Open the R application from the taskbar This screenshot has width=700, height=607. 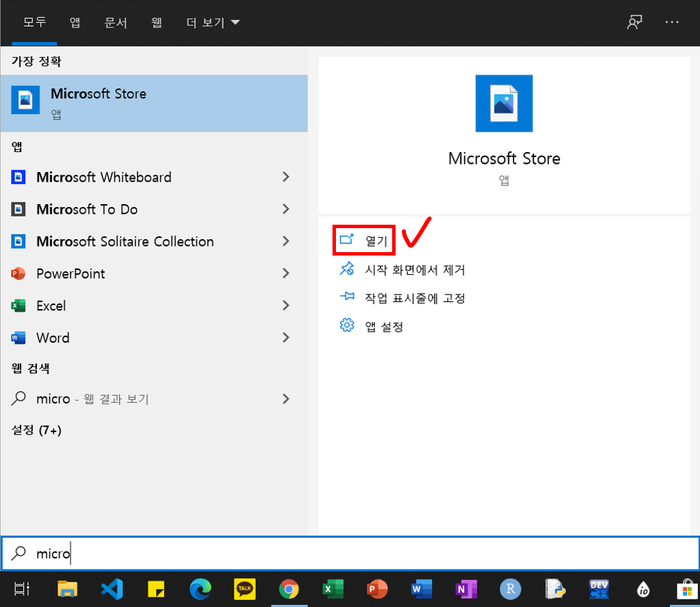pyautogui.click(x=510, y=589)
